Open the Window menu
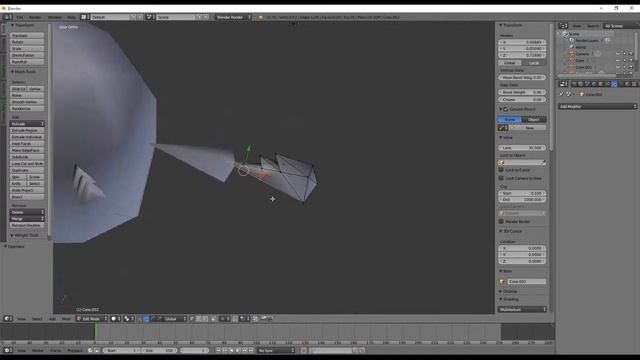640x360 pixels. click(x=54, y=17)
